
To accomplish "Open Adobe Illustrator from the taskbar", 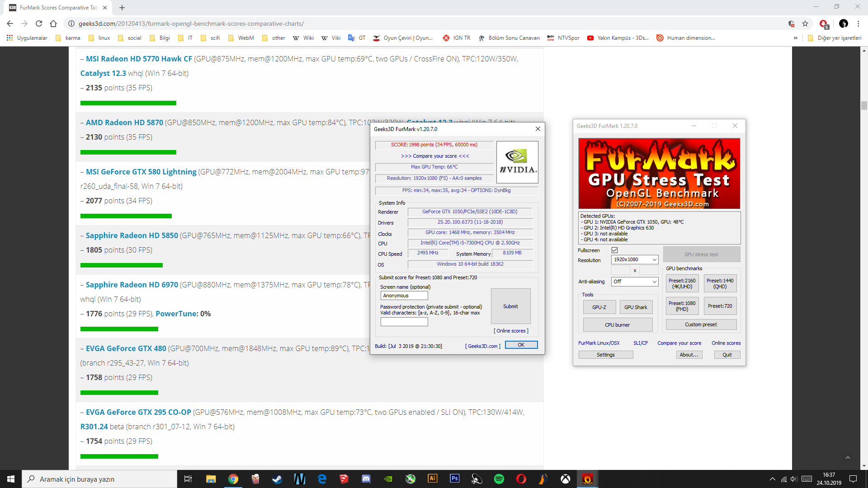I will (433, 479).
